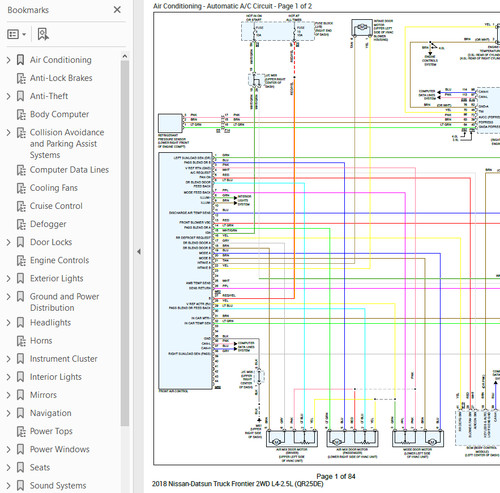Click the Power Tops bookmark icon
500x493 pixels.
[21, 431]
